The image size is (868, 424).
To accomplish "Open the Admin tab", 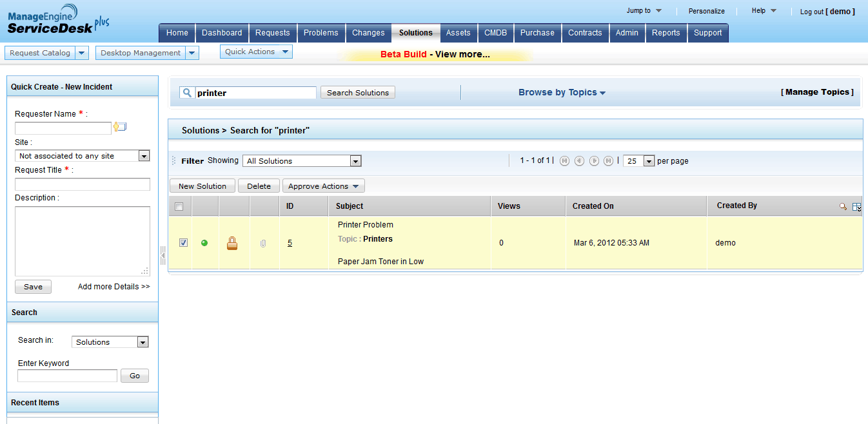I will pyautogui.click(x=627, y=33).
